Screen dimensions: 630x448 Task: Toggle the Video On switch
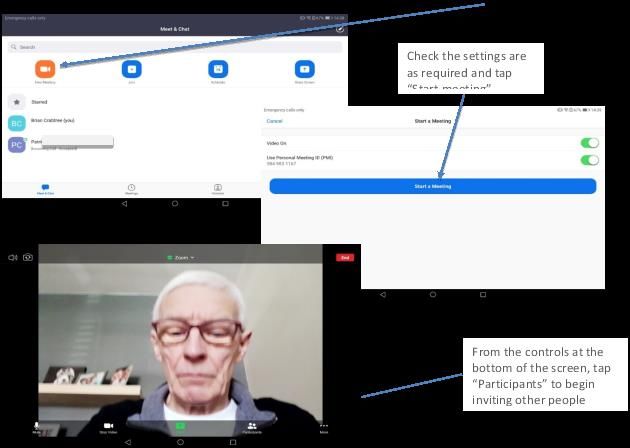click(589, 143)
